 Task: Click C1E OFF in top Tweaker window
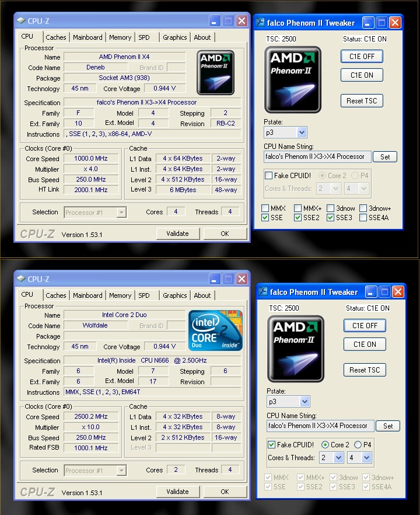pos(362,57)
